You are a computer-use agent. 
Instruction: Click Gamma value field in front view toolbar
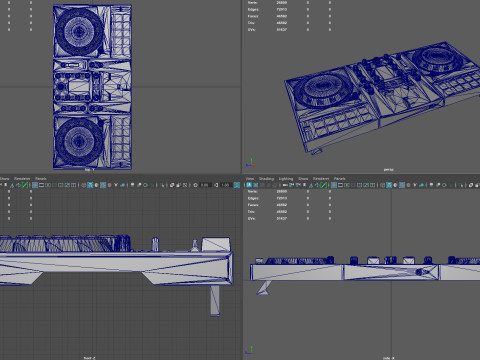tap(226, 185)
